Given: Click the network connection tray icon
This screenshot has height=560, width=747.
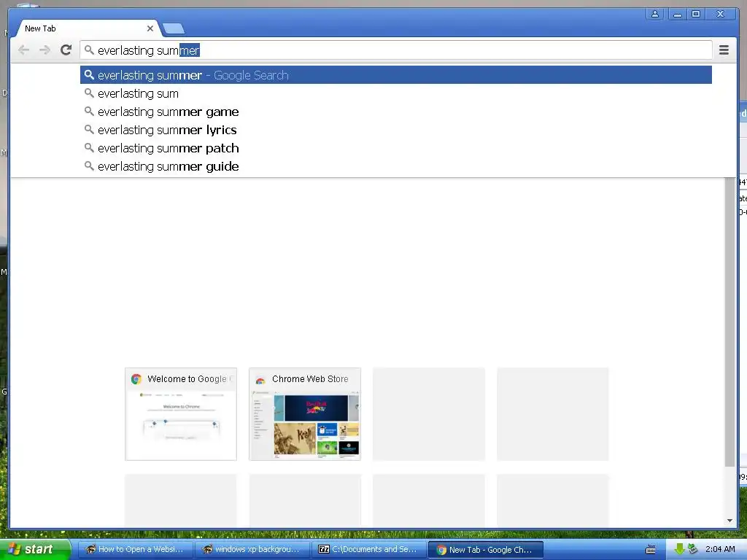Looking at the screenshot, I should 693,548.
